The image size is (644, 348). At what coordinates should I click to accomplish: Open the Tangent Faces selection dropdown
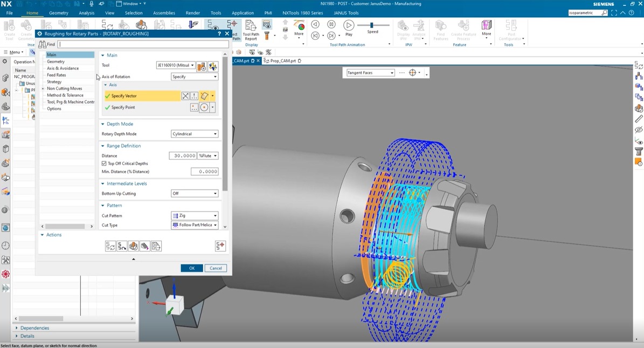click(370, 73)
